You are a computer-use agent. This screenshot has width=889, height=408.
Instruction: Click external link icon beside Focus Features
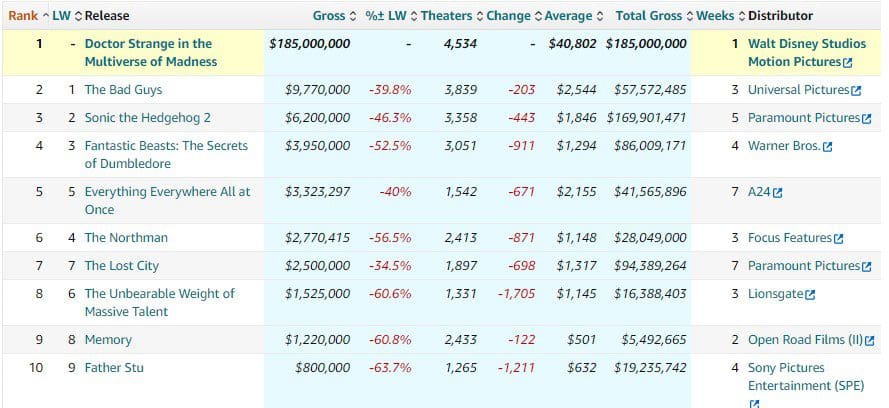pos(838,238)
